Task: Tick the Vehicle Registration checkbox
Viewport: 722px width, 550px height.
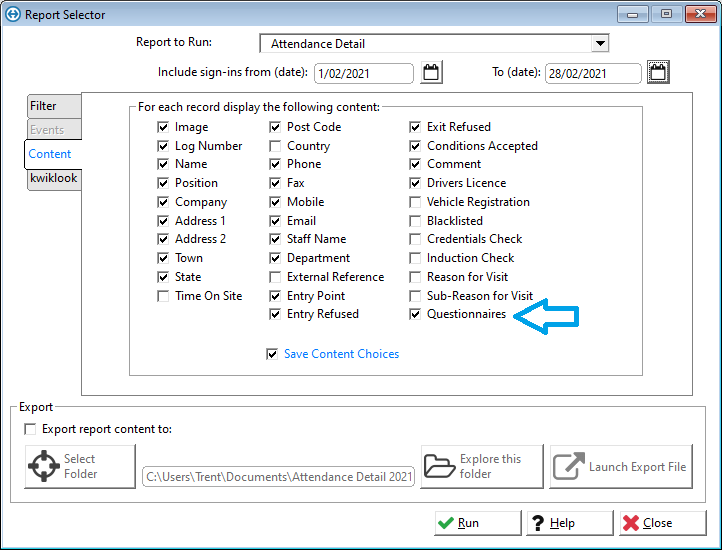Action: point(416,202)
